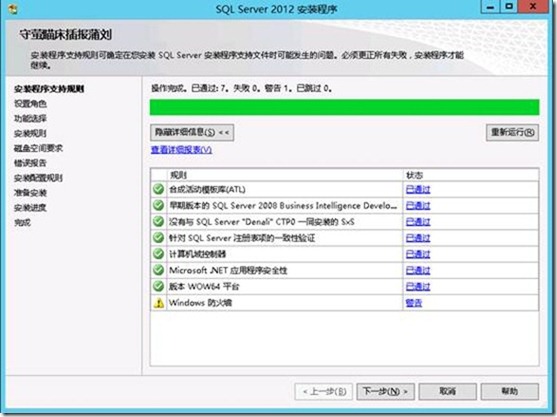This screenshot has width=557, height=417.
Task: Click the 上一步(B) back button
Action: coord(323,391)
